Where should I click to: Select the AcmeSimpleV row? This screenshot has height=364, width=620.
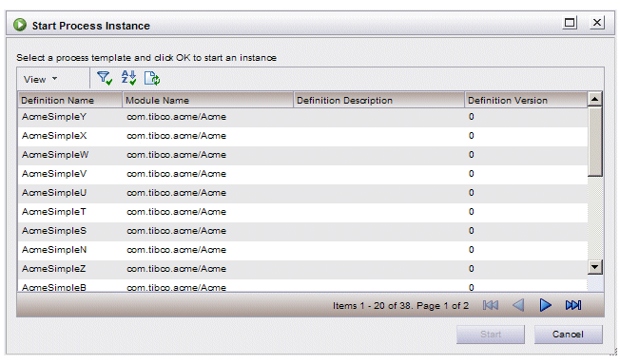(x=302, y=174)
